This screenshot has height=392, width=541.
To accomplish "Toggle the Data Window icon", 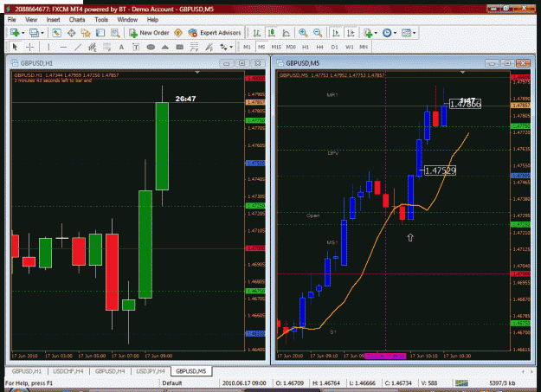I will 72,33.
